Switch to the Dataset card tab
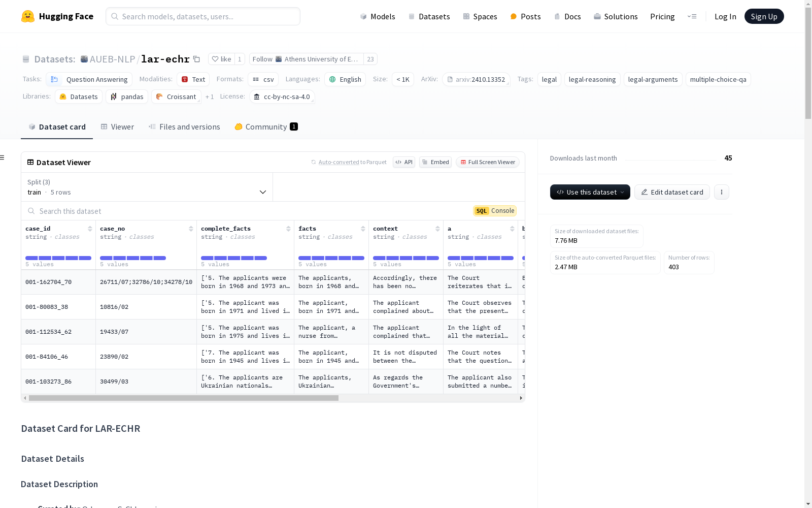This screenshot has height=508, width=812. [57, 126]
